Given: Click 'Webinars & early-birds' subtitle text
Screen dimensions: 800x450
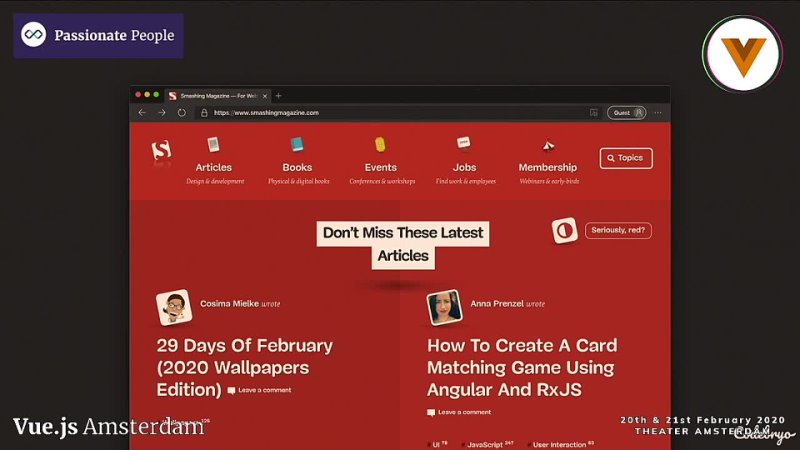Looking at the screenshot, I should tap(549, 181).
